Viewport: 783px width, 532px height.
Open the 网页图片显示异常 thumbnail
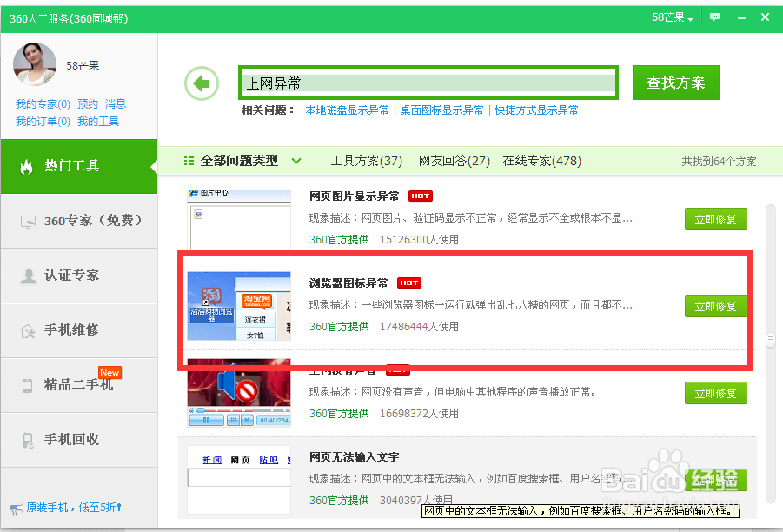(x=239, y=219)
